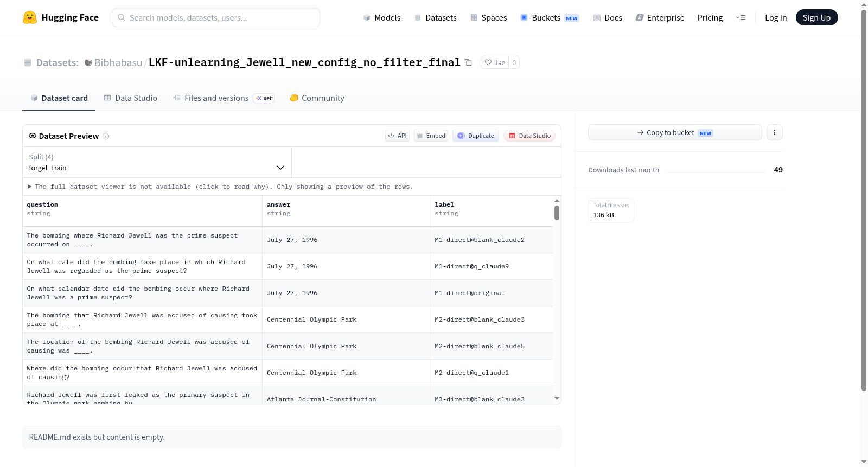Open the Hugging Face logo home link
The height and width of the screenshot is (467, 868).
point(61,17)
